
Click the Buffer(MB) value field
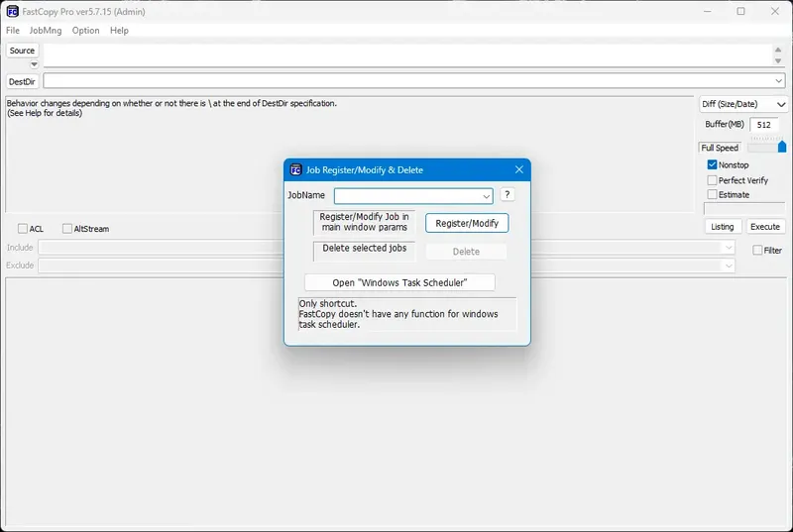763,125
